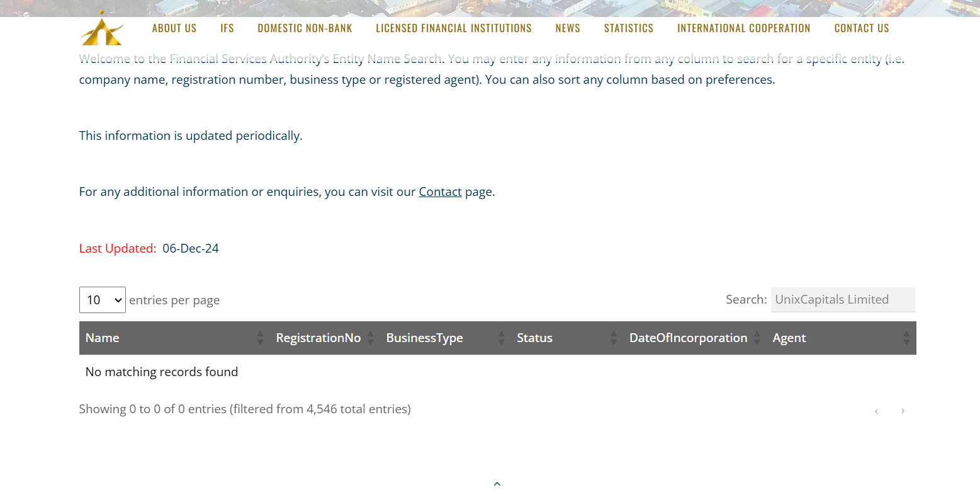Click the 06-Dec-24 date text
Image resolution: width=980 pixels, height=492 pixels.
click(191, 249)
